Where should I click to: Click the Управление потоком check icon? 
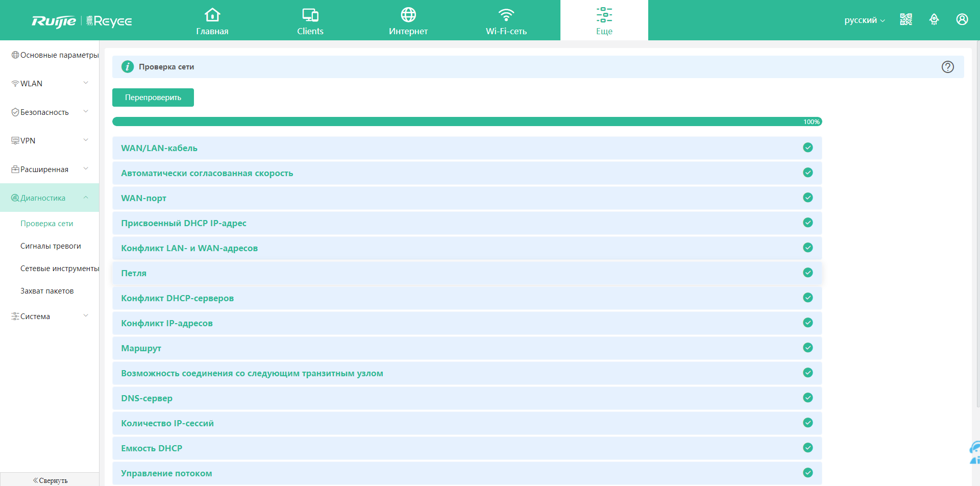coord(808,473)
